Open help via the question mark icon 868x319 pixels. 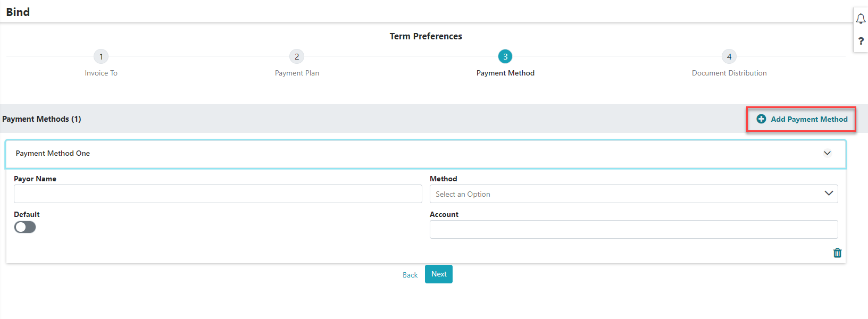pyautogui.click(x=861, y=41)
